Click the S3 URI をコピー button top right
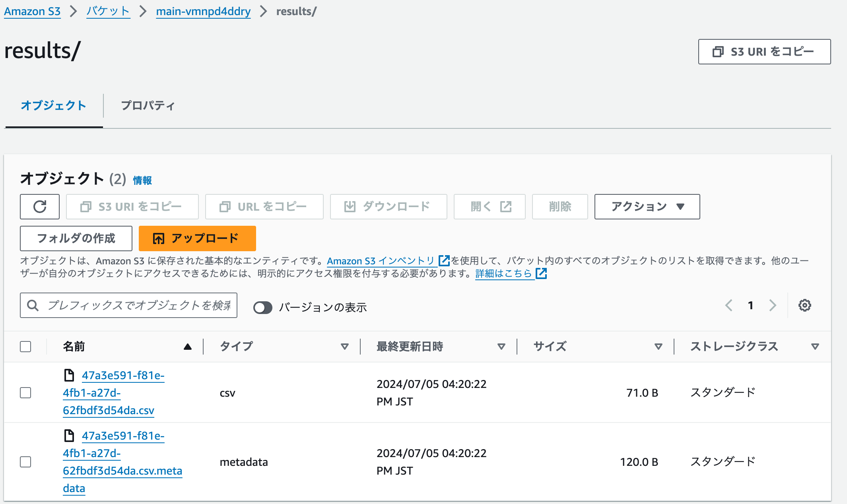847x504 pixels. click(x=763, y=51)
